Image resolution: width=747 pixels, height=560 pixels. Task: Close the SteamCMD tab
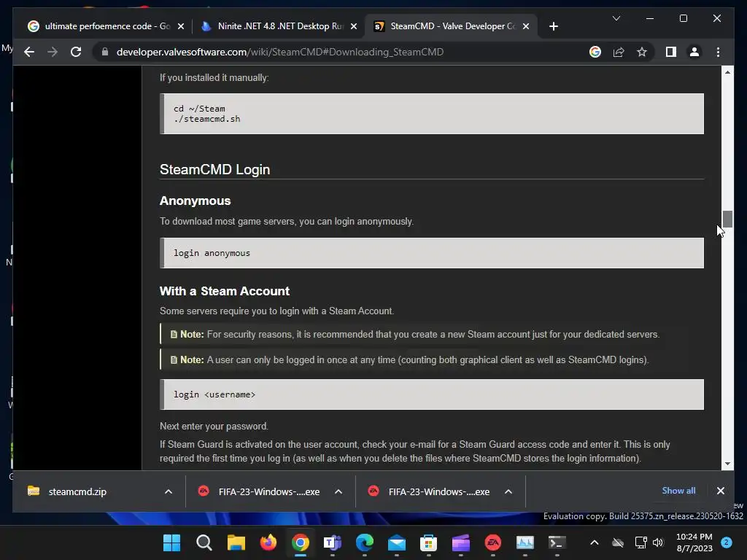[x=526, y=26]
